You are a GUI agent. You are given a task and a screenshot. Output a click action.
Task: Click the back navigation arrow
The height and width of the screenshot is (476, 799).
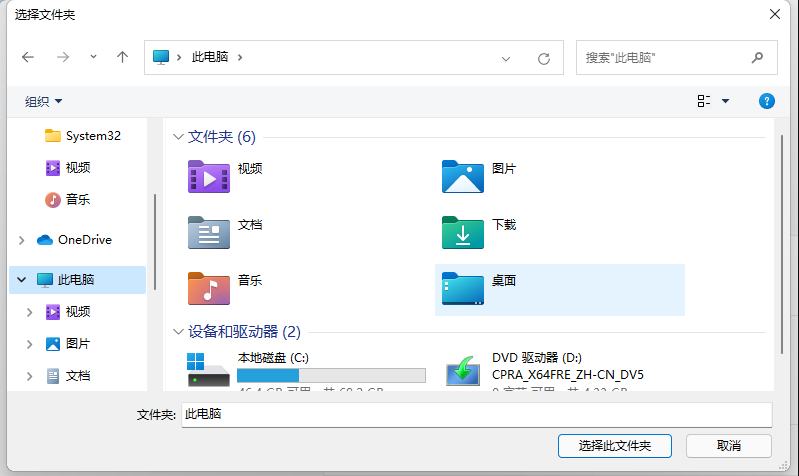pos(28,57)
